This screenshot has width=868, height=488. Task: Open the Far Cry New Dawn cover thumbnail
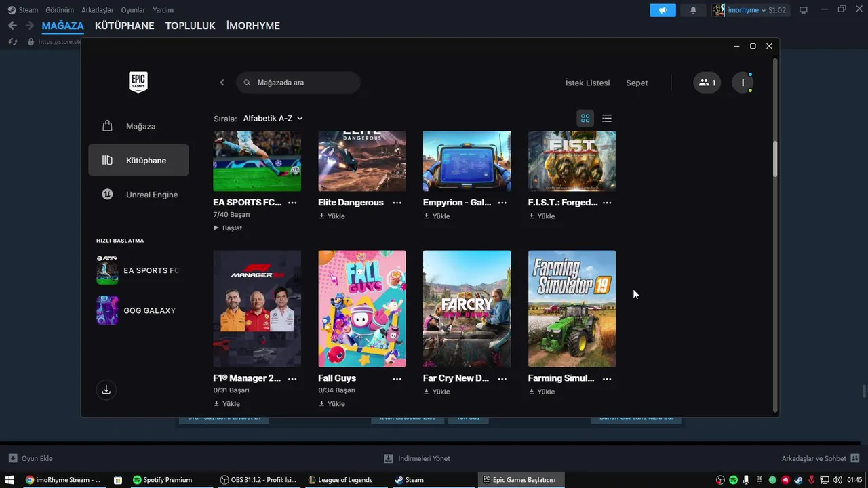[x=467, y=309]
